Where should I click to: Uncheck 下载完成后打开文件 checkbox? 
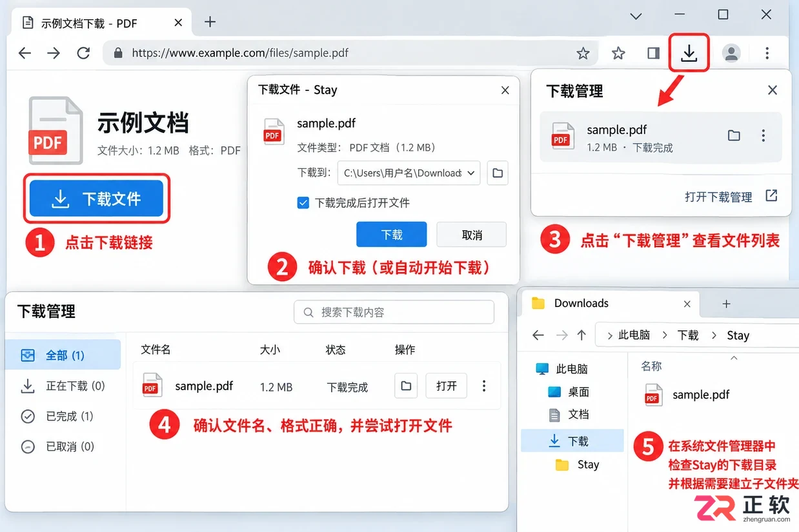click(303, 202)
